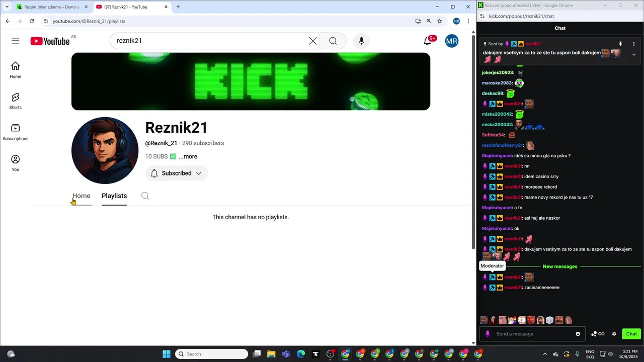The width and height of the screenshot is (644, 362).
Task: Open the You section in sidebar
Action: click(x=16, y=163)
